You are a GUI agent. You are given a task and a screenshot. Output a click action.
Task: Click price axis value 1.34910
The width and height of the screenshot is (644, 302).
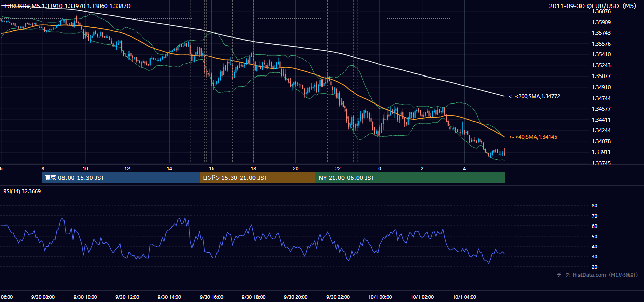coord(601,87)
